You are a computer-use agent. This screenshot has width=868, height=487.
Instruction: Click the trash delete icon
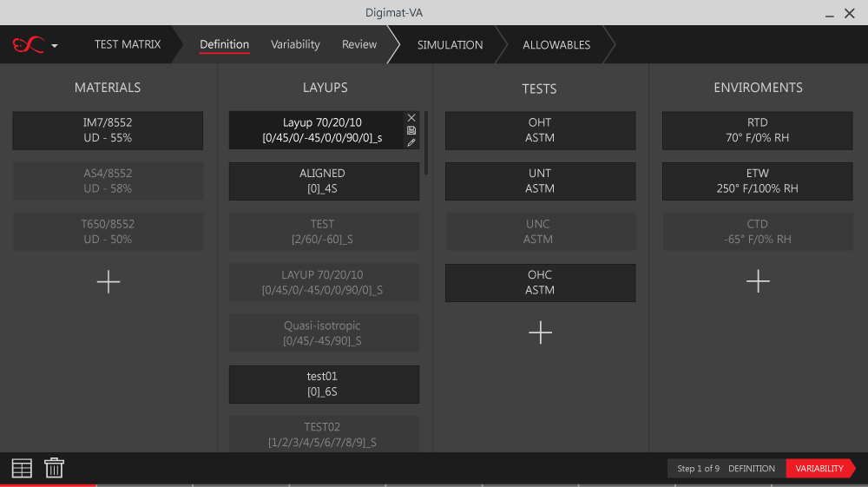click(x=54, y=468)
